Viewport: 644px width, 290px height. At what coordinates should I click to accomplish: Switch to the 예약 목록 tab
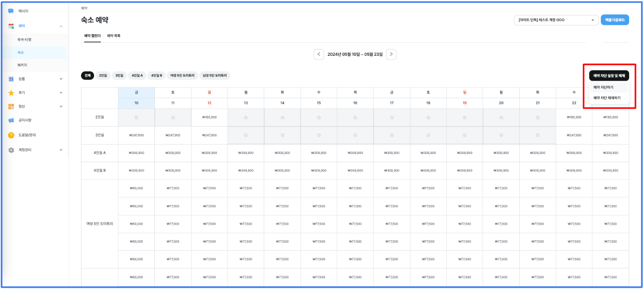[x=113, y=36]
